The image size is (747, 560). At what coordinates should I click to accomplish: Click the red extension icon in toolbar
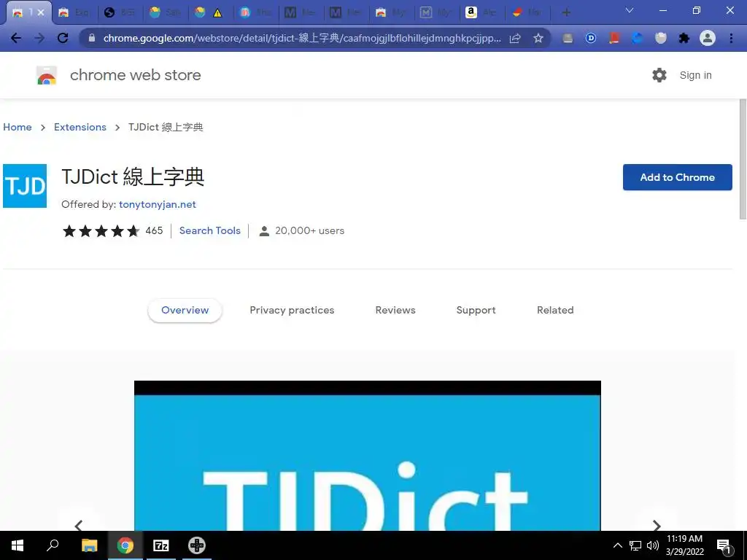pos(614,38)
